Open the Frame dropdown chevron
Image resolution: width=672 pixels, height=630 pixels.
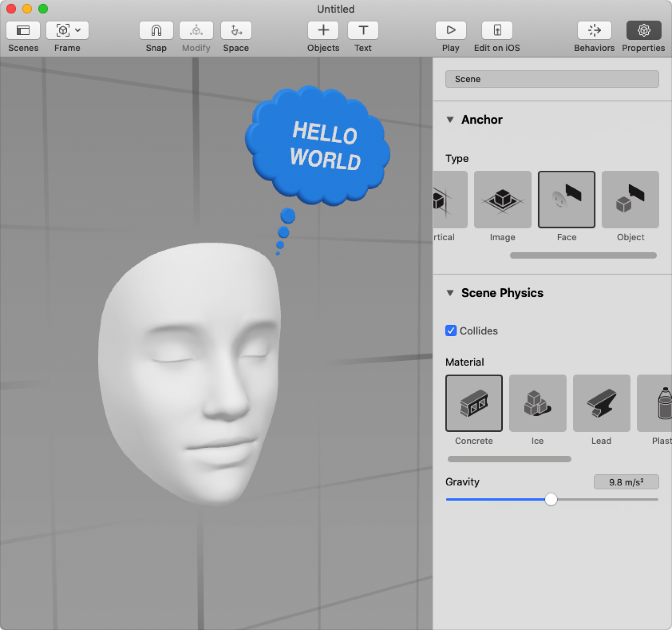click(x=78, y=30)
